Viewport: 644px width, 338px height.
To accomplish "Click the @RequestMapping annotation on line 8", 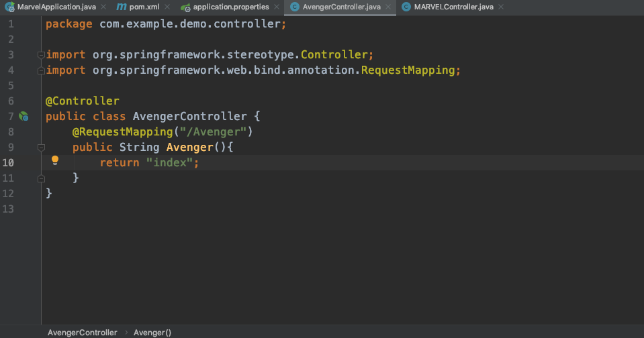I will [x=123, y=131].
